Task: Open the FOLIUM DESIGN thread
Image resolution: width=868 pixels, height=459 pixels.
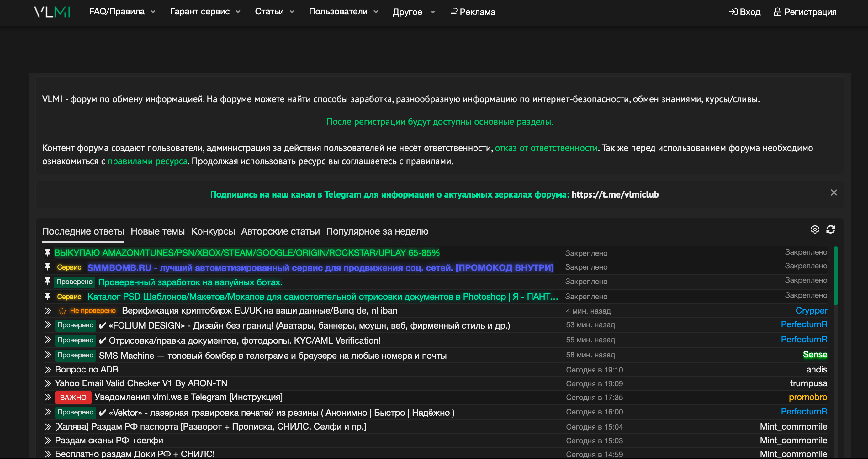Action: click(304, 325)
